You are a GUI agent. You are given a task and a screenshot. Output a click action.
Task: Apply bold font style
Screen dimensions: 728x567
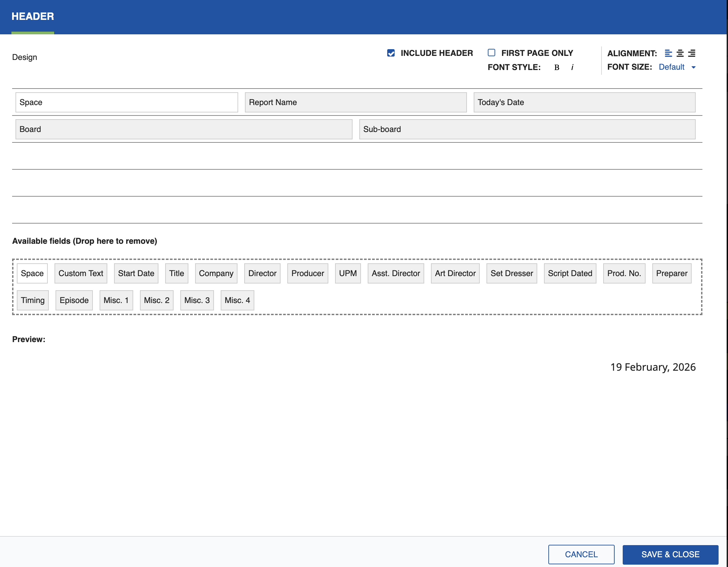[x=556, y=67]
